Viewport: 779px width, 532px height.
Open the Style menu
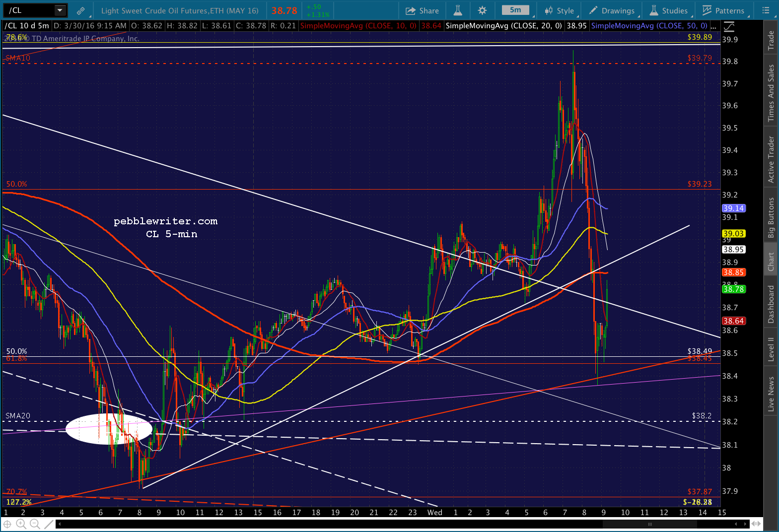559,10
